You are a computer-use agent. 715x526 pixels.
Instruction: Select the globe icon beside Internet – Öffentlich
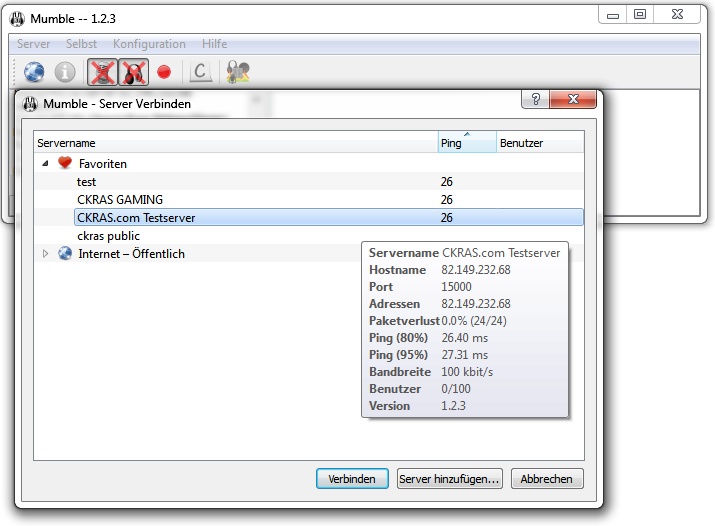pyautogui.click(x=65, y=253)
